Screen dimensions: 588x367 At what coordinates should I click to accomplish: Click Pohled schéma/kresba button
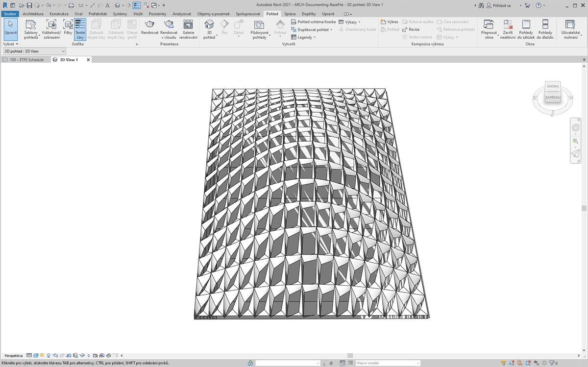point(313,22)
